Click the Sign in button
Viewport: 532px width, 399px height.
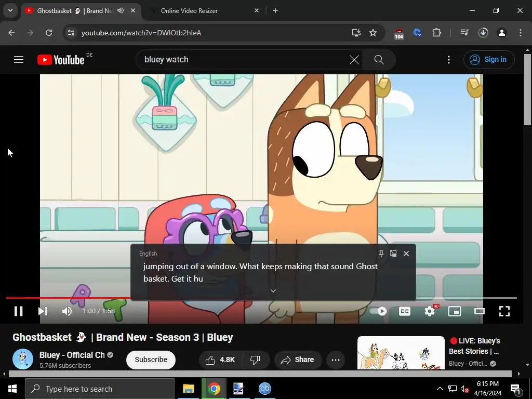click(489, 60)
